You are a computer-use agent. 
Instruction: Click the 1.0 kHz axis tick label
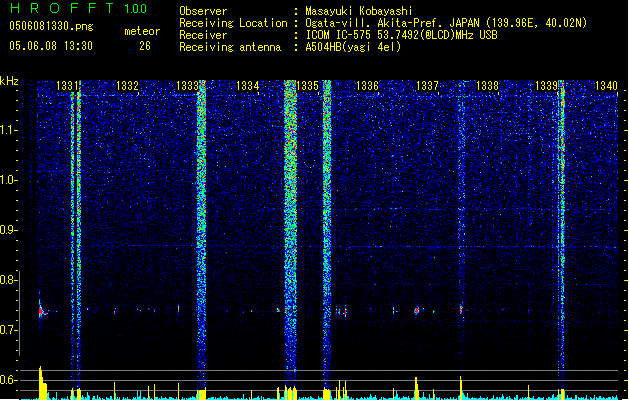(x=8, y=180)
